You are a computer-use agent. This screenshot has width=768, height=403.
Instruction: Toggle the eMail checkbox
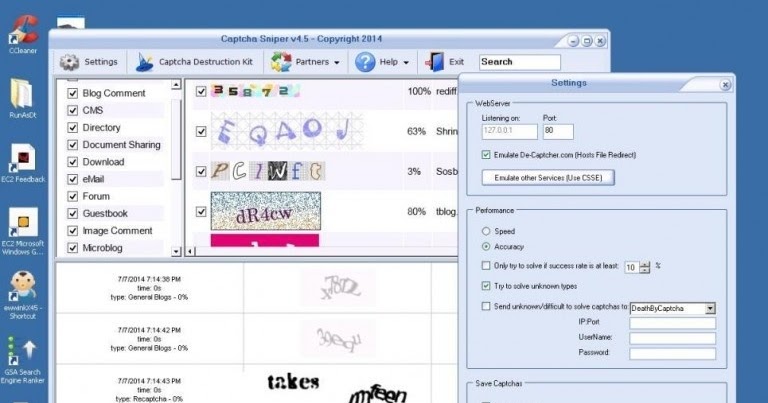coord(72,179)
